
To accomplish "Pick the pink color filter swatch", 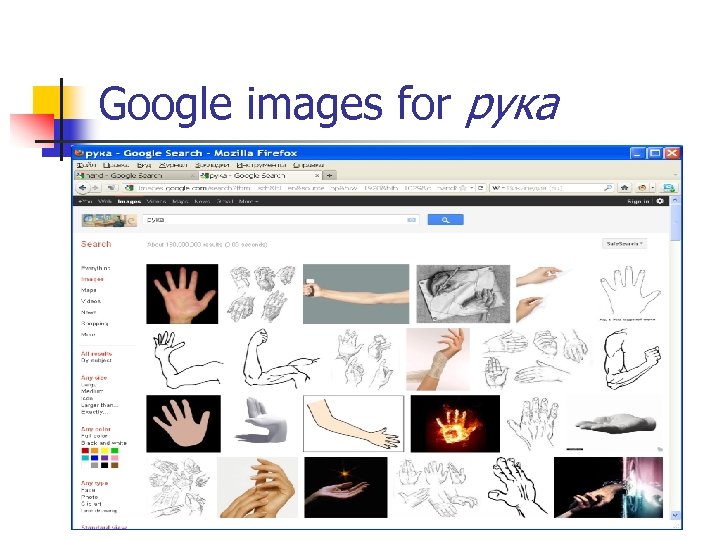I will pos(114,458).
